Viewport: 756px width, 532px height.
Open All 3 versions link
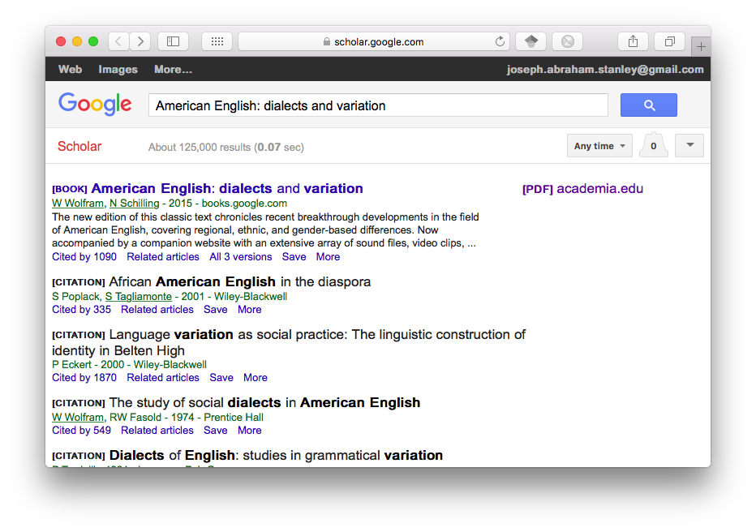pos(241,257)
